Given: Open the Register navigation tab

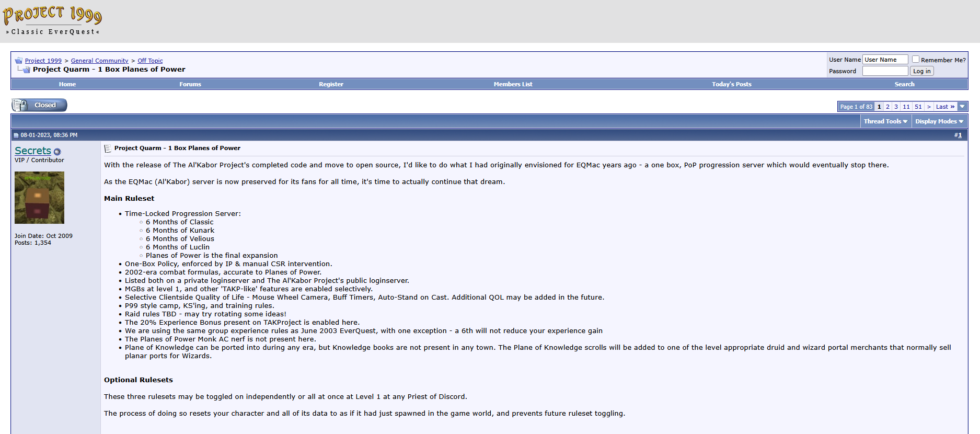Looking at the screenshot, I should coord(331,84).
